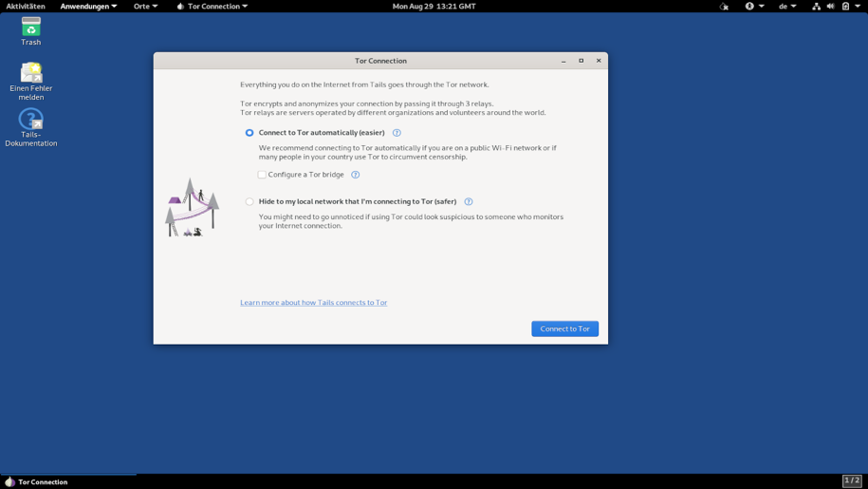
Task: Click the Tor Connection window title bar text
Action: [380, 61]
